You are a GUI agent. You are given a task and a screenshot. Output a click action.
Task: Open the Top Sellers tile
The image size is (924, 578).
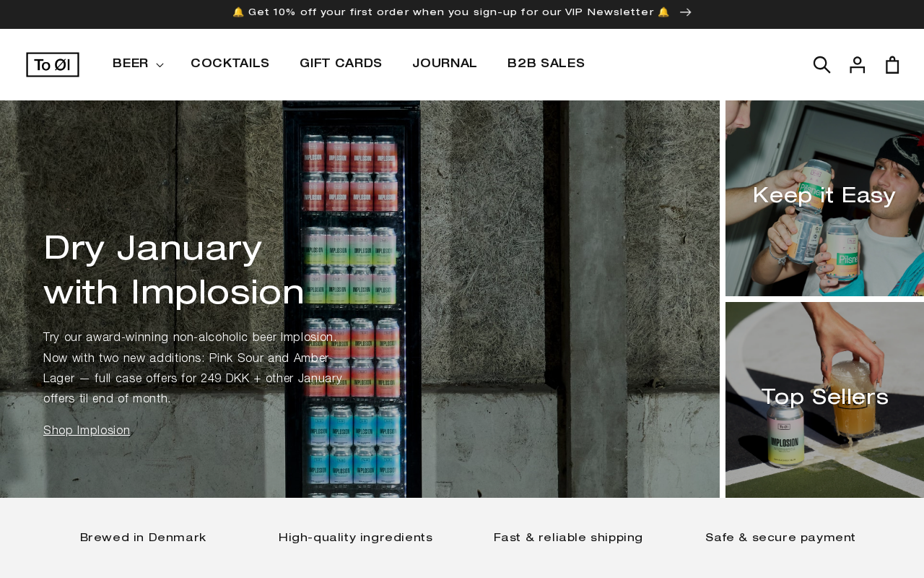824,400
